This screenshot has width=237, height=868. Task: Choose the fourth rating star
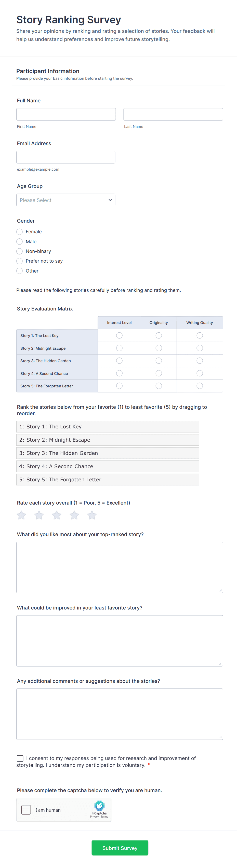pos(74,515)
